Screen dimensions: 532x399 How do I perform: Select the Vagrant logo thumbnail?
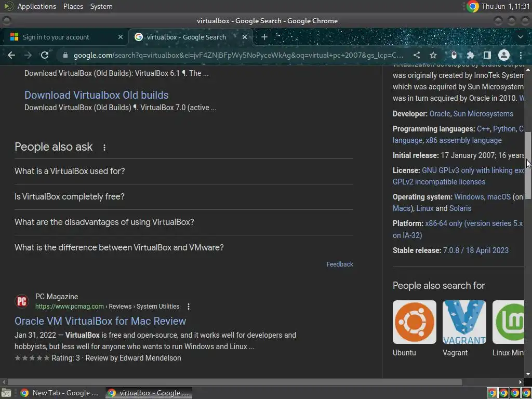click(464, 322)
